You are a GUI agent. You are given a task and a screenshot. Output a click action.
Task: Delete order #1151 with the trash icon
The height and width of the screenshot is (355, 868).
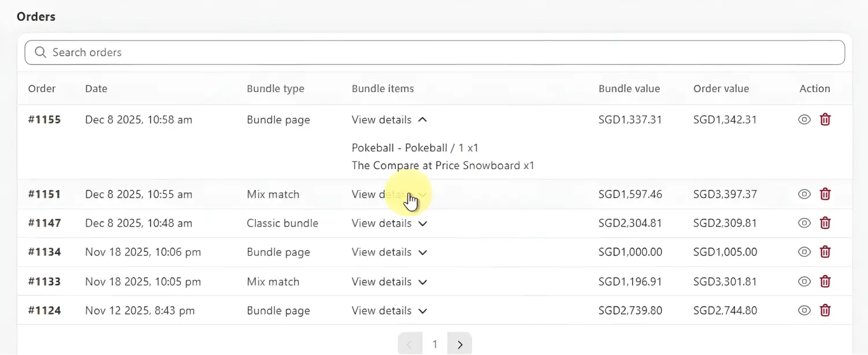click(x=825, y=194)
